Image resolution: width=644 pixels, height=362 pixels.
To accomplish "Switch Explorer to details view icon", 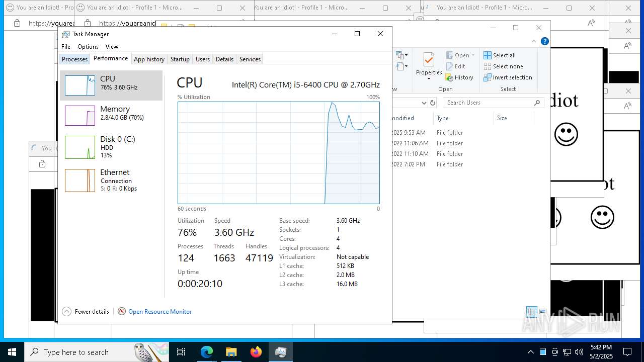I will pyautogui.click(x=532, y=312).
